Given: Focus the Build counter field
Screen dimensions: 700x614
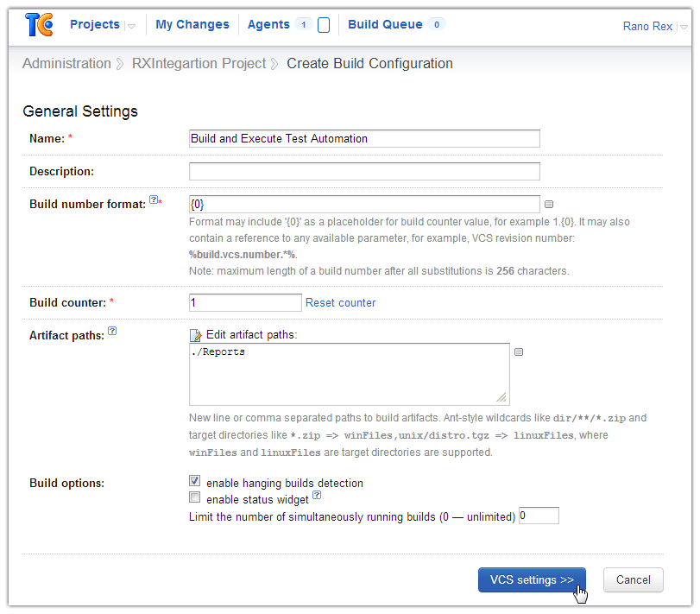Looking at the screenshot, I should pos(245,302).
